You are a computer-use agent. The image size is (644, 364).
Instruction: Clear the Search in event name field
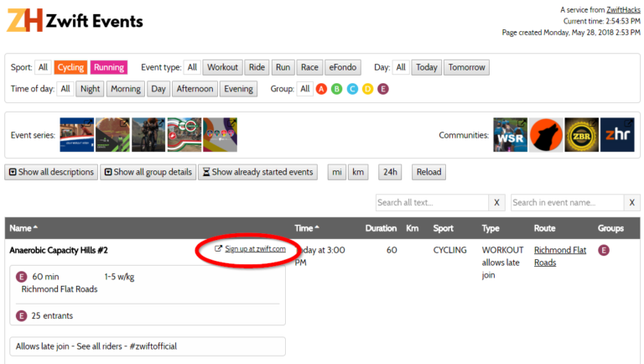pos(632,202)
